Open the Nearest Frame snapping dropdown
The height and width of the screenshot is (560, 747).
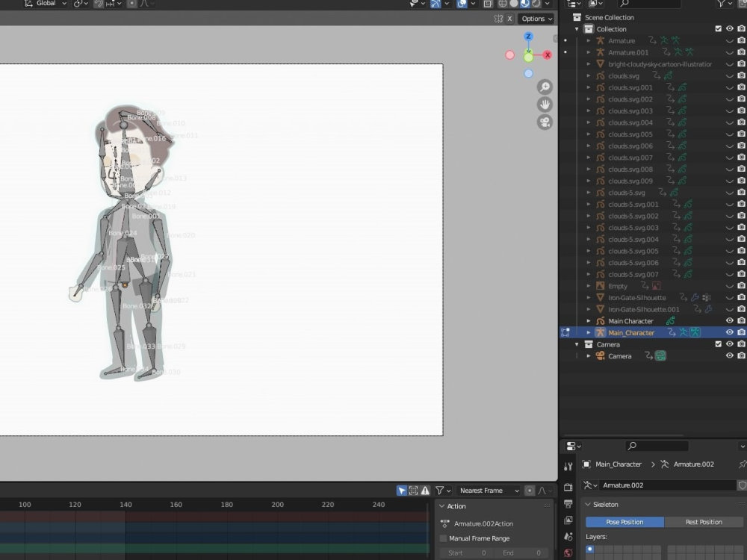pos(489,491)
